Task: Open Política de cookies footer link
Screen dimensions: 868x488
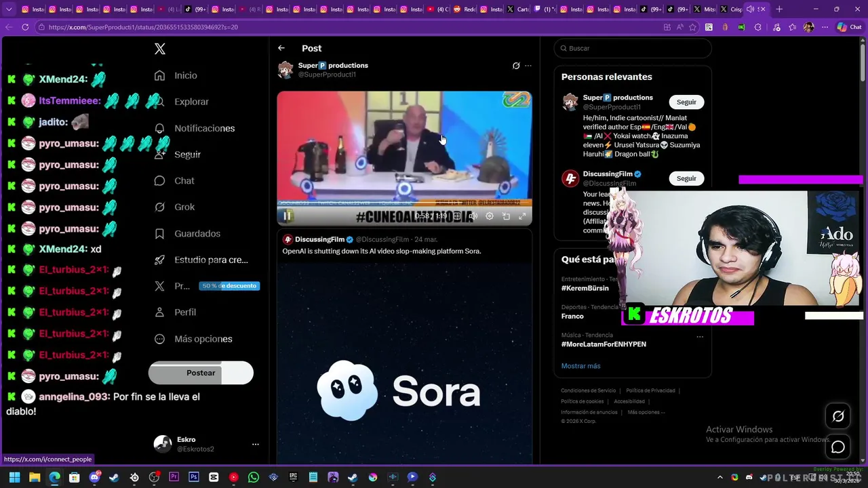Action: coord(582,401)
